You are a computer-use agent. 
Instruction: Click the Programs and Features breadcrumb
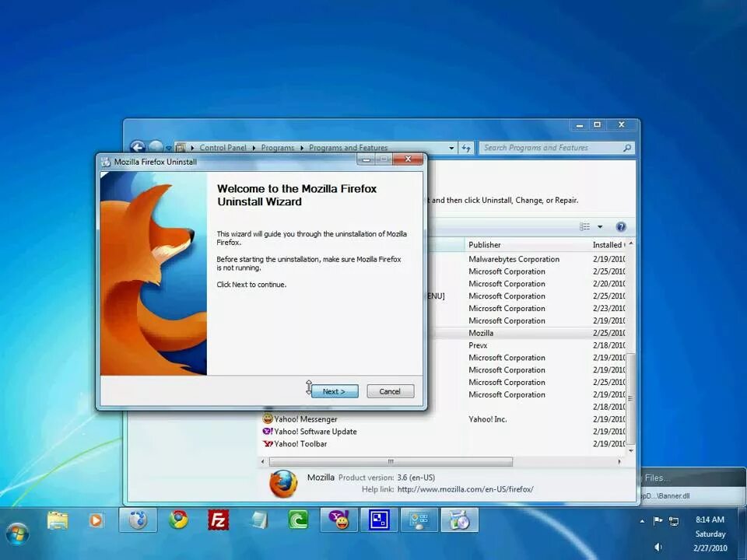tap(348, 148)
